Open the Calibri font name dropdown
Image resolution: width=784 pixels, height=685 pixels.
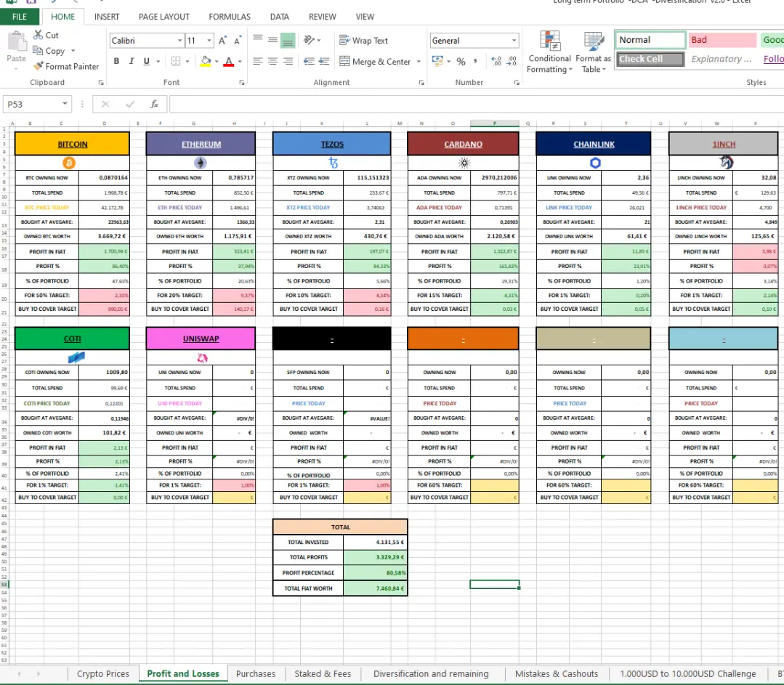(179, 41)
